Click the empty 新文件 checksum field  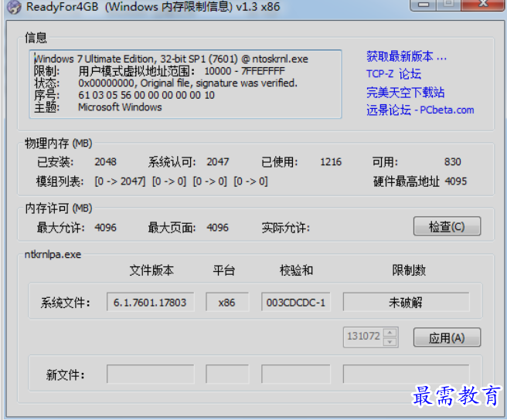click(x=296, y=374)
